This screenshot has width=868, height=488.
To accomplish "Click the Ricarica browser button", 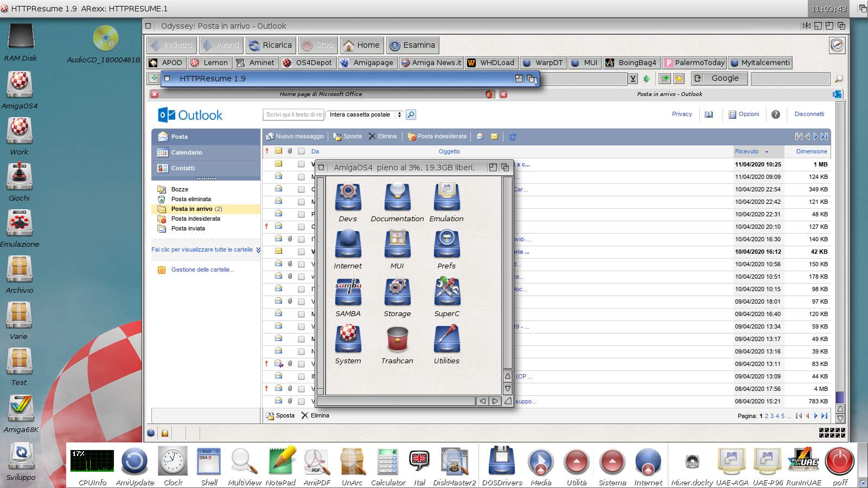I will coord(270,45).
